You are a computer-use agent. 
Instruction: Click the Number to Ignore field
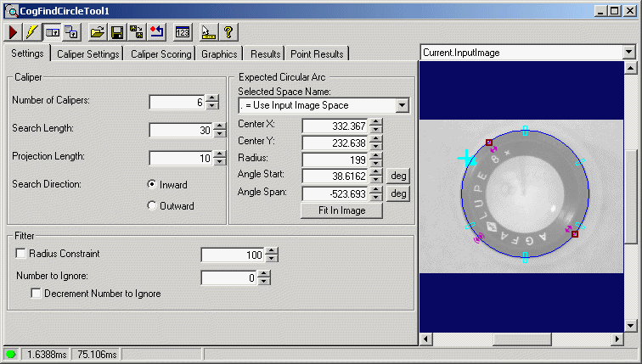pyautogui.click(x=229, y=277)
